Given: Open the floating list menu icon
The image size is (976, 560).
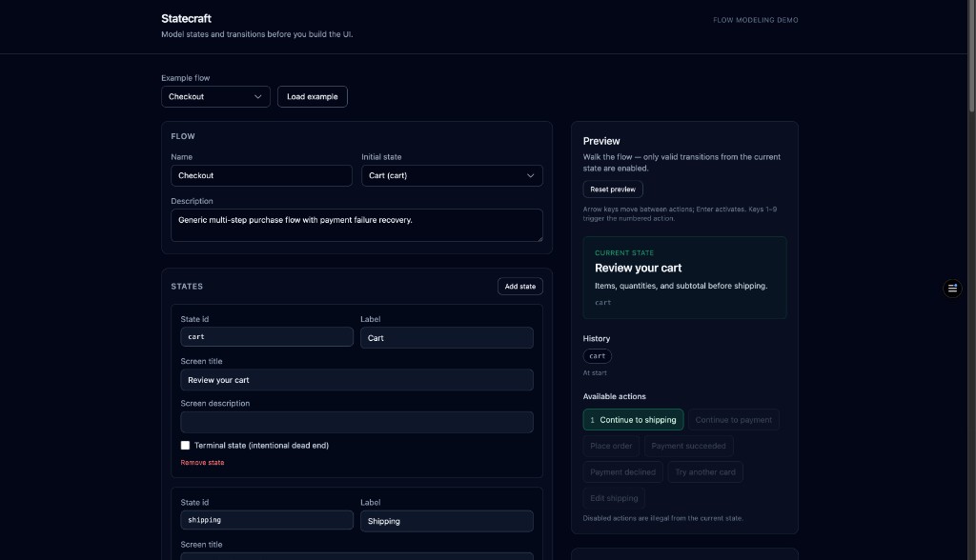Looking at the screenshot, I should point(952,288).
